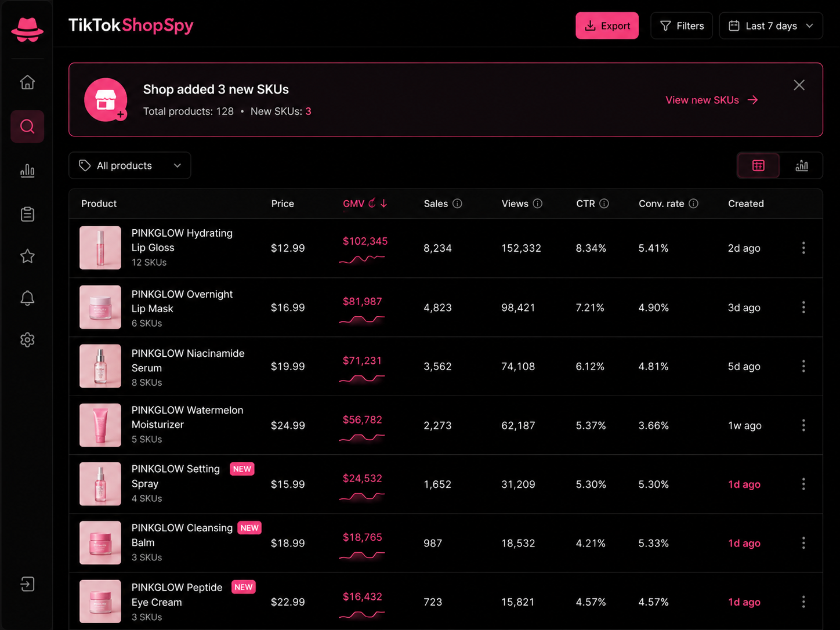Click the pink shop storefront banner icon

[106, 100]
